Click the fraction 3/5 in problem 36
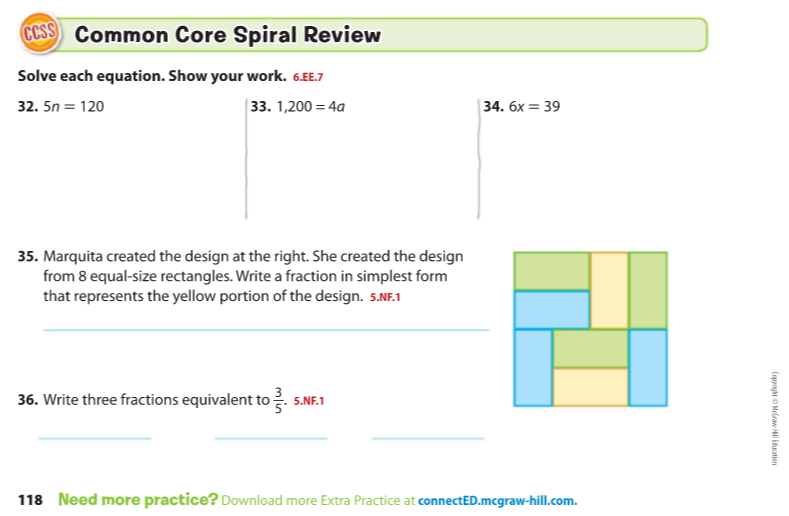The width and height of the screenshot is (789, 516). tap(279, 399)
